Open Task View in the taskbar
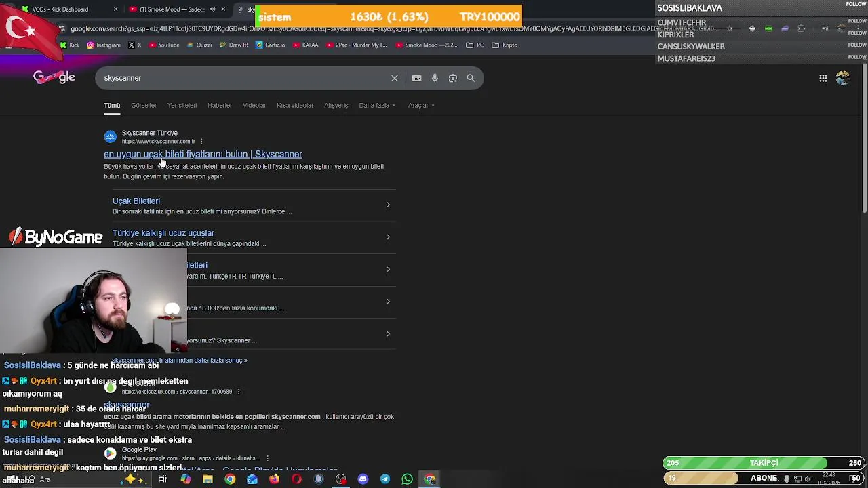Image resolution: width=868 pixels, height=488 pixels. 163,479
